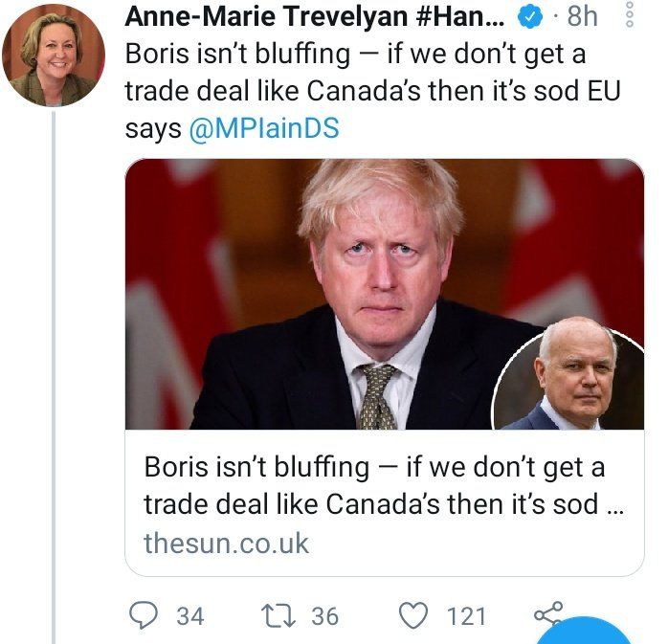Reply using the speech bubble icon
Image resolution: width=668 pixels, height=644 pixels.
point(144,615)
